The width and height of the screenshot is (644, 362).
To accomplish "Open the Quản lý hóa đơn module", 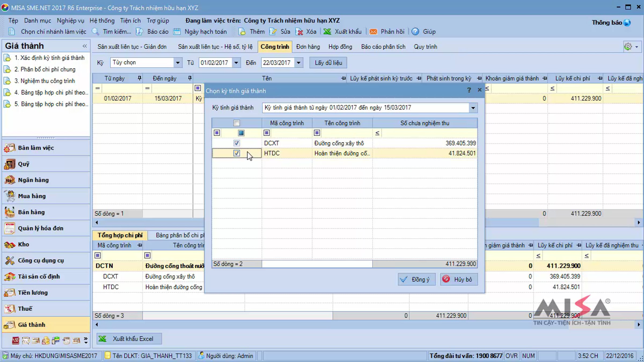I will tap(46, 228).
